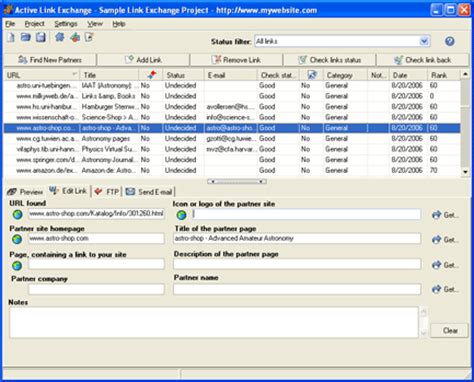Select the www.springer.com row
The width and height of the screenshot is (474, 382).
click(232, 160)
